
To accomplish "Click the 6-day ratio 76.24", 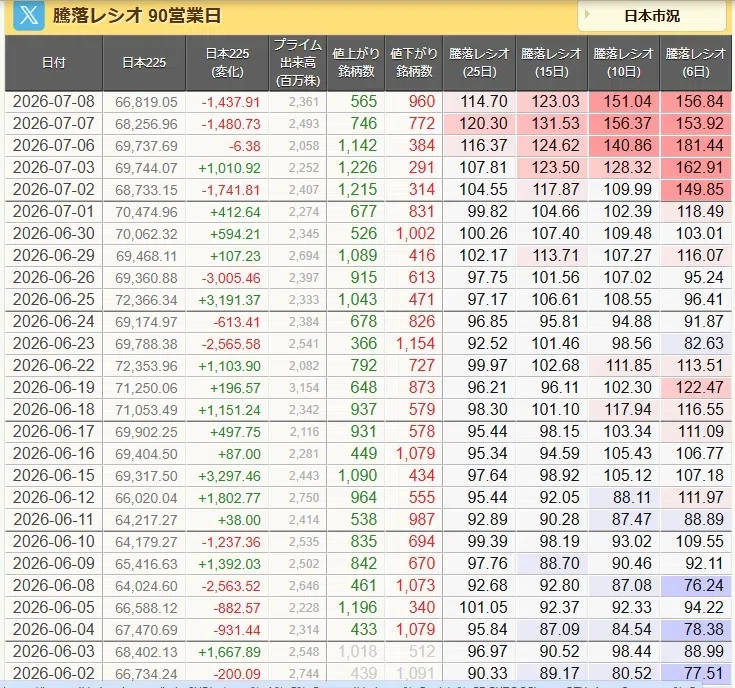I will [704, 585].
